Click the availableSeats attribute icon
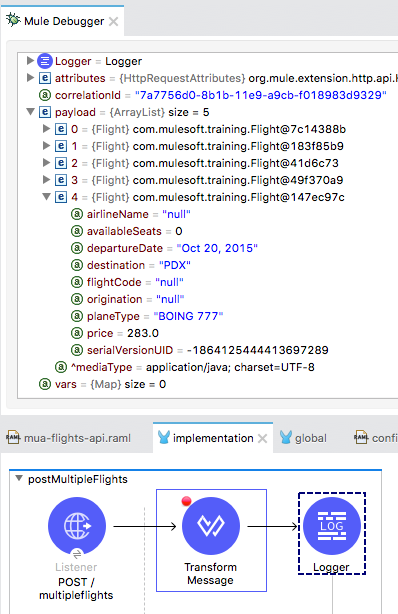Image resolution: width=398 pixels, height=614 pixels. coord(77,231)
